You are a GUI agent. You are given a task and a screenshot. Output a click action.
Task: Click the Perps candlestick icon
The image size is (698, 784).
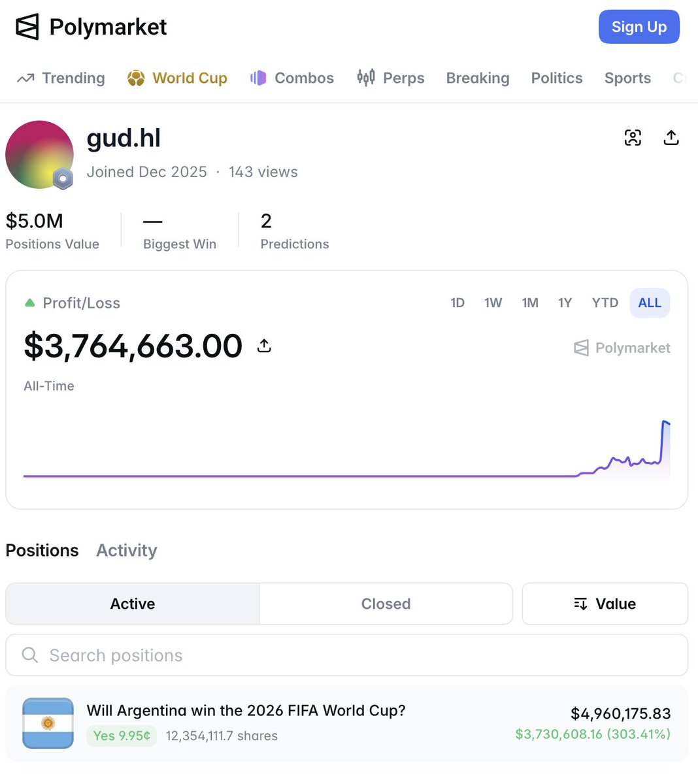coord(366,78)
